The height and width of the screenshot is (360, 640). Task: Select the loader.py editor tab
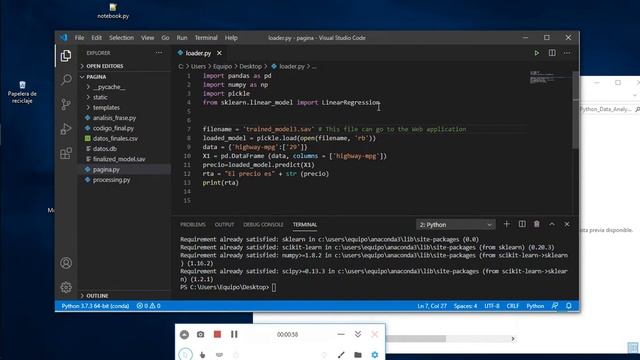tap(198, 53)
